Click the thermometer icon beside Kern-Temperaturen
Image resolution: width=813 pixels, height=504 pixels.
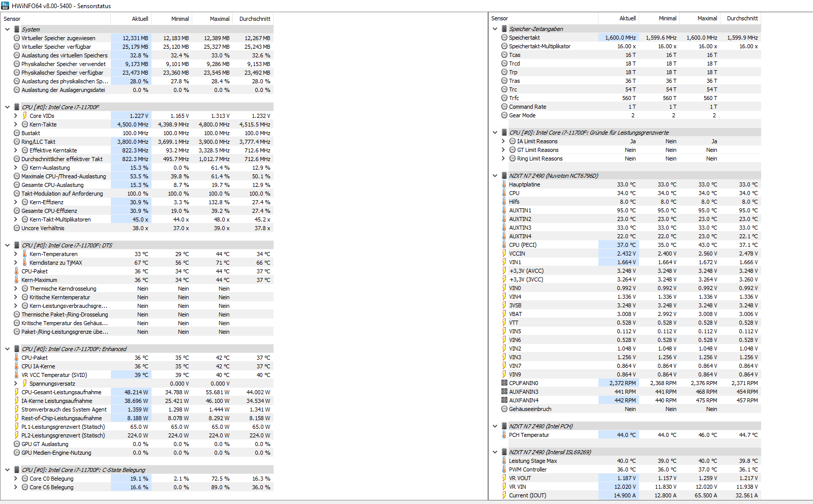pyautogui.click(x=24, y=254)
